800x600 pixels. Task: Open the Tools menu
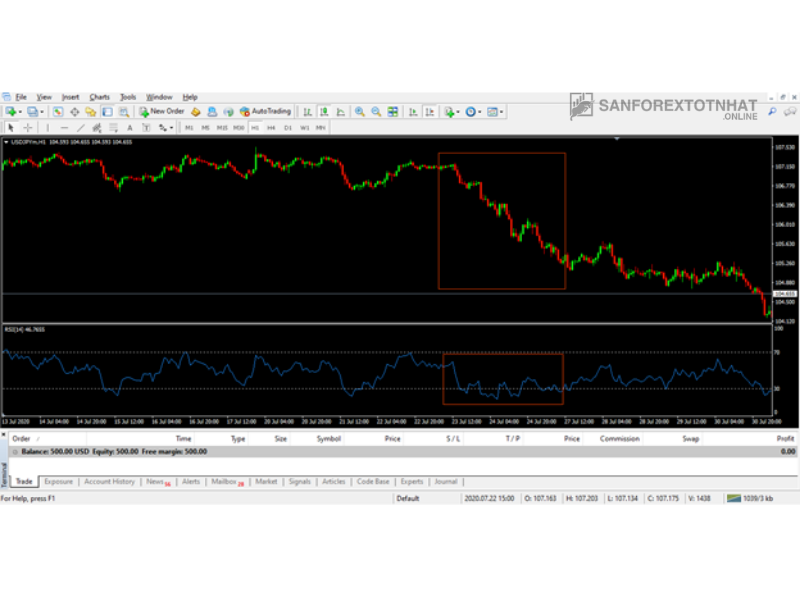[128, 97]
